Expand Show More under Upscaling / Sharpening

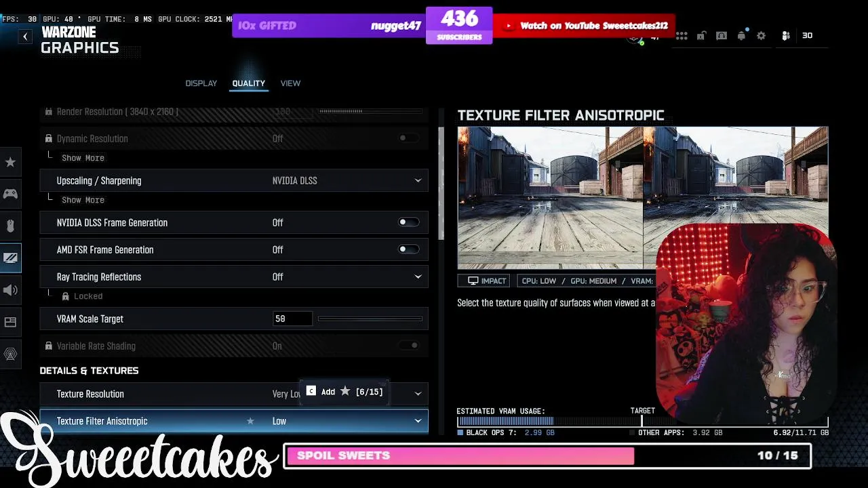[x=83, y=200]
